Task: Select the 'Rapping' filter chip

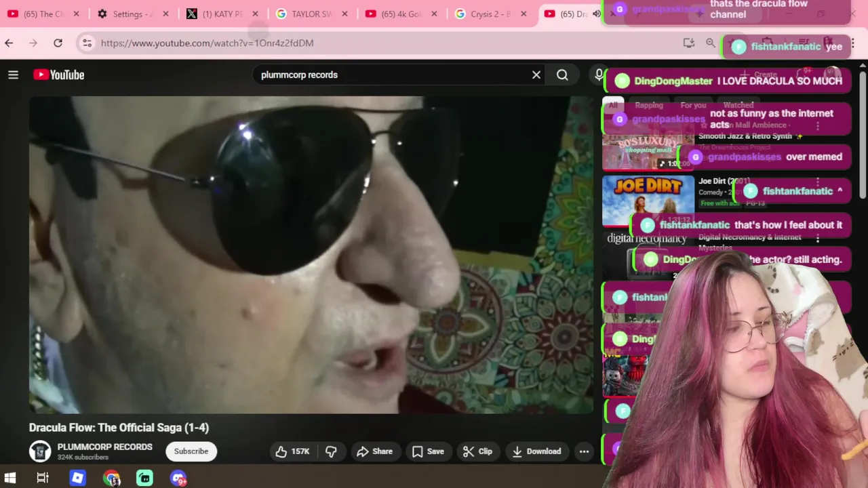Action: click(x=649, y=105)
